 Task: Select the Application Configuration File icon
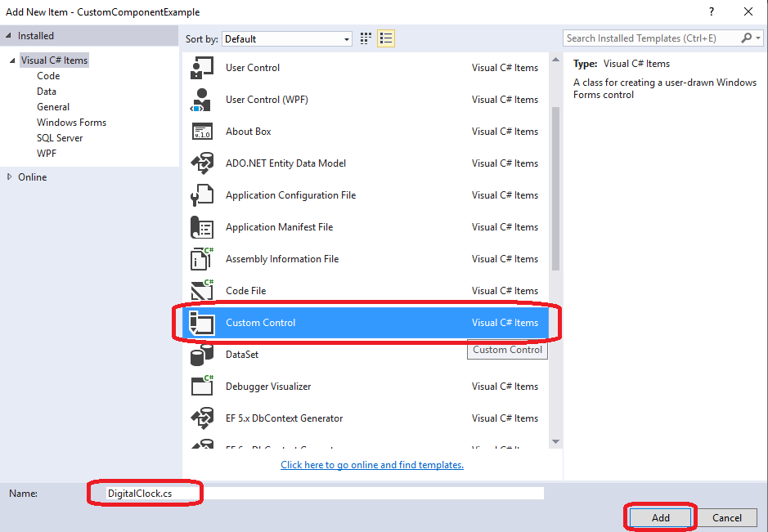202,194
